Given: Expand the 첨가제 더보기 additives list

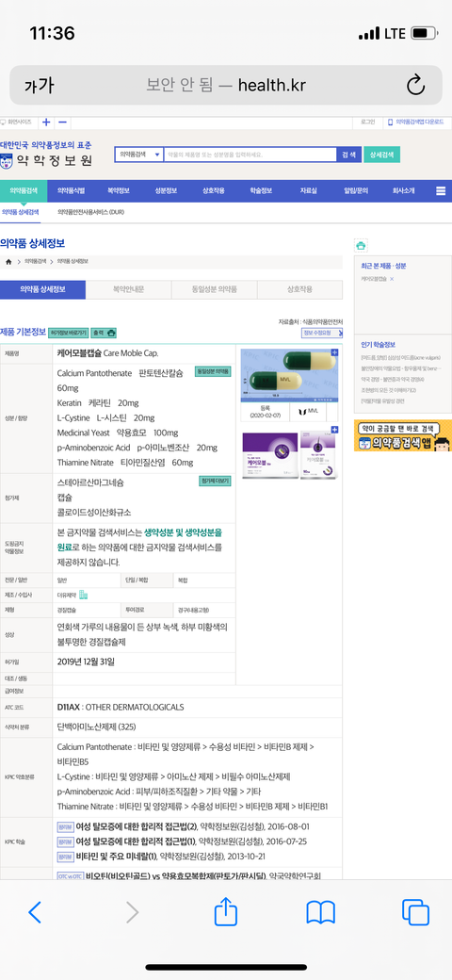Looking at the screenshot, I should [x=215, y=481].
